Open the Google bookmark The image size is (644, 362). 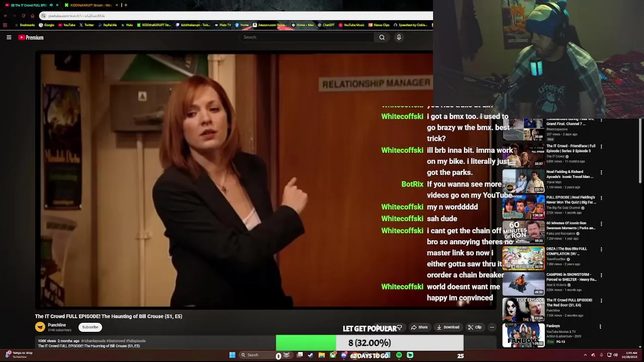(x=46, y=25)
